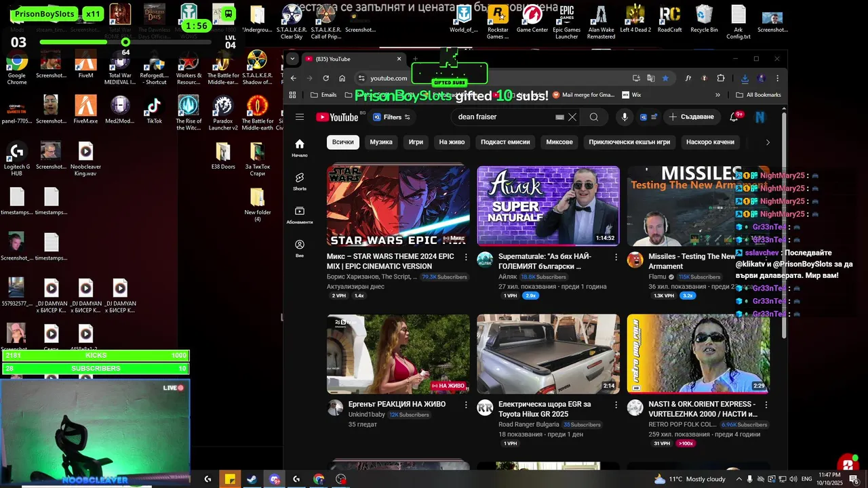Click the Missiles - Testing The New Armament title
Image resolution: width=868 pixels, height=488 pixels.
click(x=692, y=262)
